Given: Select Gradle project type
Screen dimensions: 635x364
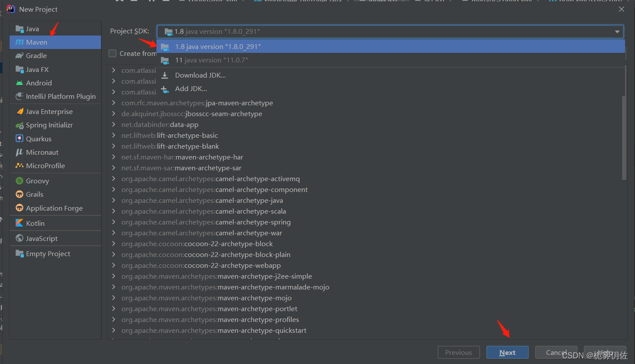Looking at the screenshot, I should pos(55,56).
